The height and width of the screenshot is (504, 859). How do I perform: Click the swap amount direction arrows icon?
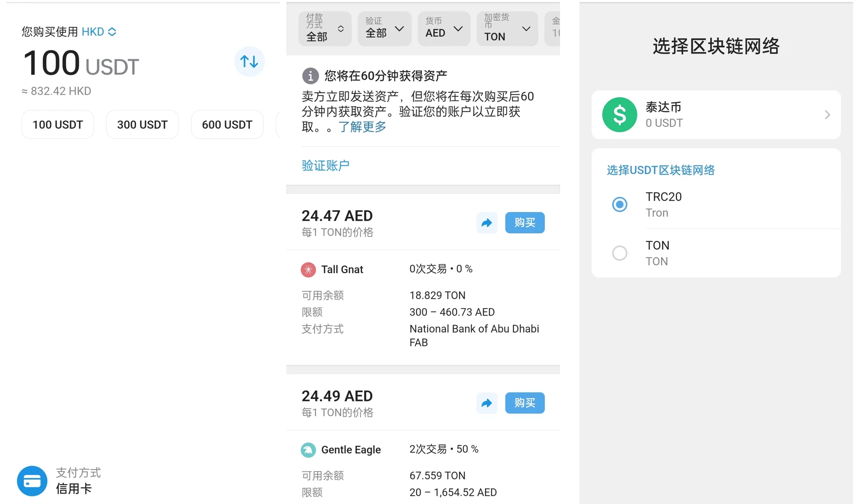click(249, 61)
